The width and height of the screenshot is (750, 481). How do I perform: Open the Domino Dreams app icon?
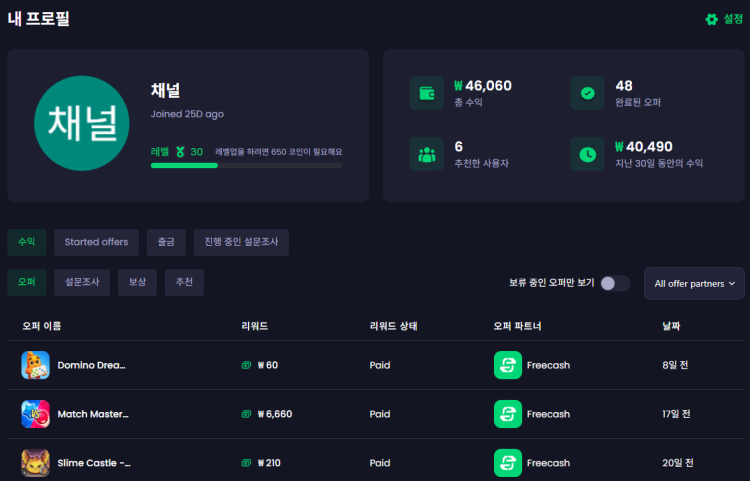click(35, 365)
